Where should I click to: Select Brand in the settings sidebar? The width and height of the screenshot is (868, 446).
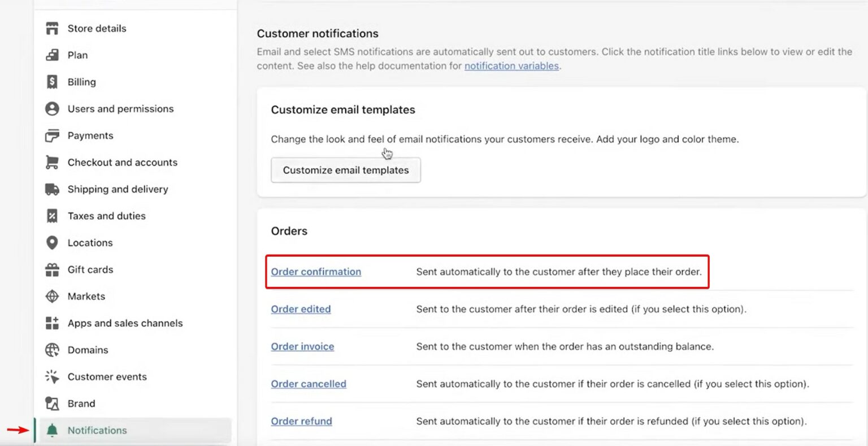point(81,403)
